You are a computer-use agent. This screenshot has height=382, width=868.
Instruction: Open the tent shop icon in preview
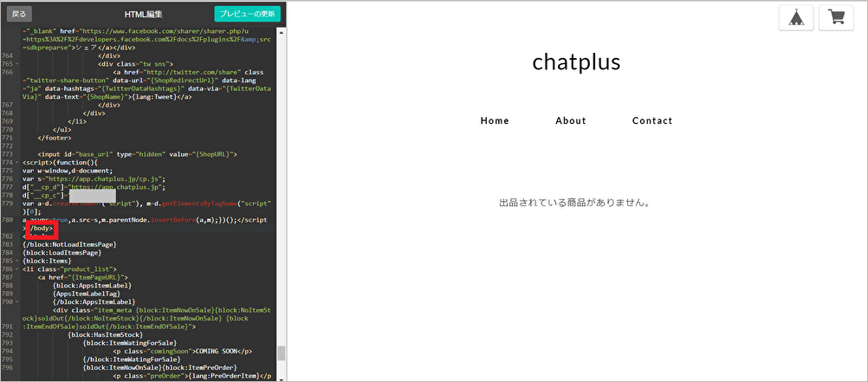[795, 18]
